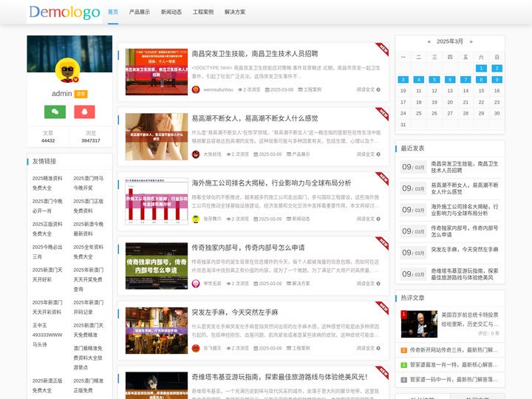Open article title 海外施工公司排名大揭秘

[x=271, y=183]
